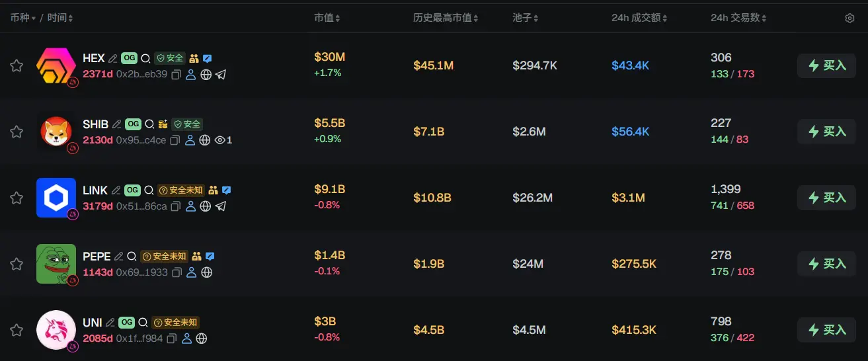This screenshot has width=868, height=361.
Task: Click the pencil icon next to SHIB
Action: (x=117, y=124)
